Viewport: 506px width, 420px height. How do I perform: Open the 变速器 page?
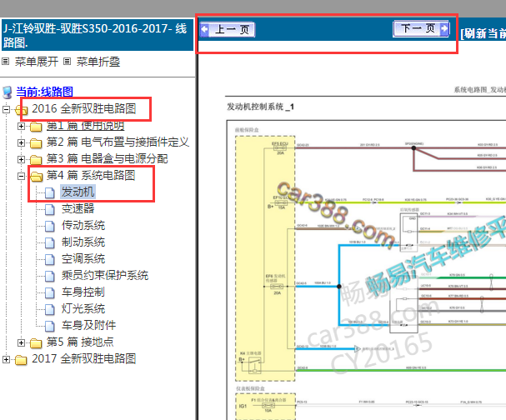(x=78, y=208)
